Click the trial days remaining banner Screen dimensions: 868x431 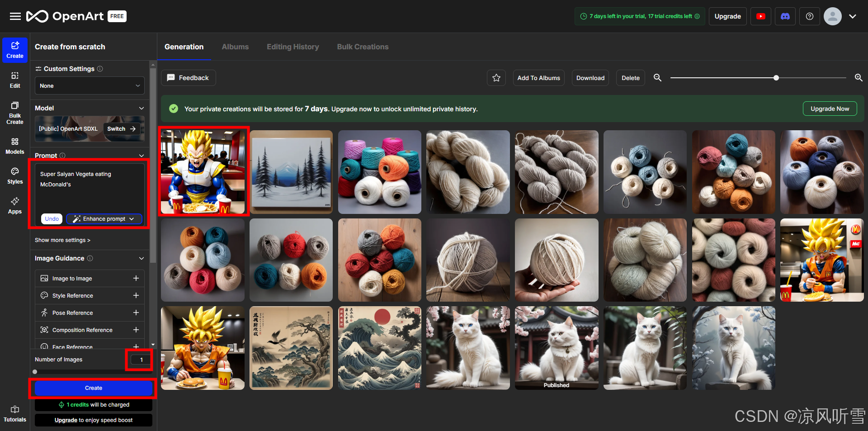[640, 16]
